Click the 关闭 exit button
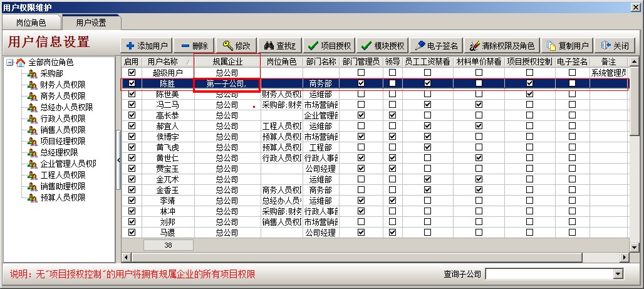 (x=615, y=46)
